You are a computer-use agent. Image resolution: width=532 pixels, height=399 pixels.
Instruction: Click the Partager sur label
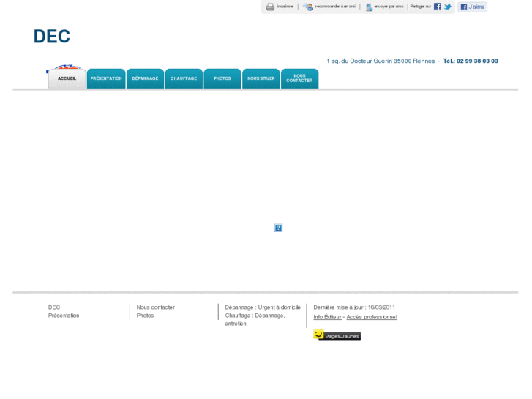tap(420, 7)
